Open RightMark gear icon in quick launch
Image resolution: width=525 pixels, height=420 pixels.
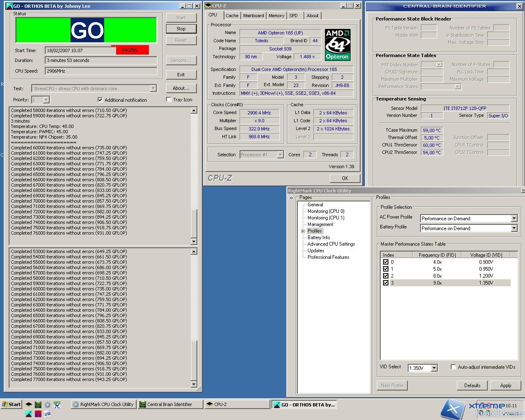pyautogui.click(x=47, y=405)
